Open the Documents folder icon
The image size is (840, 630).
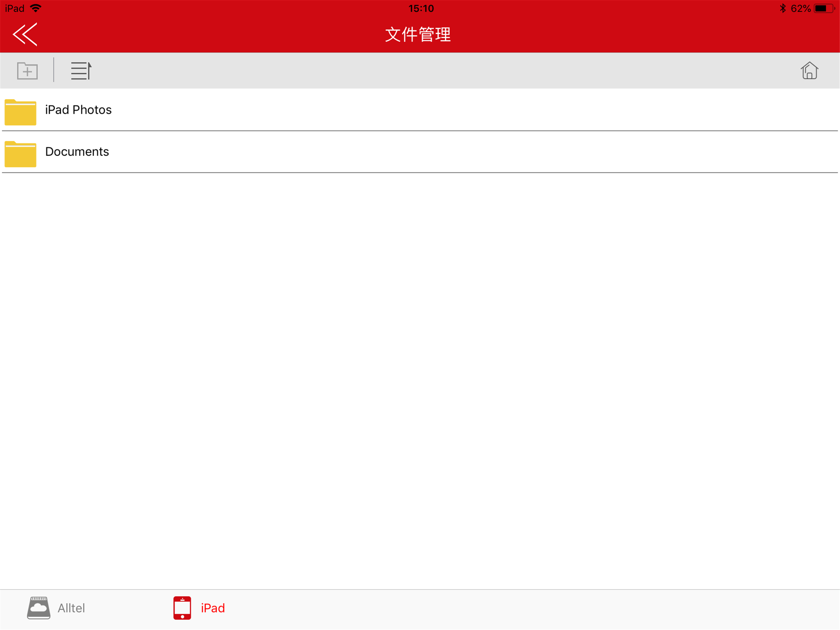pyautogui.click(x=21, y=154)
